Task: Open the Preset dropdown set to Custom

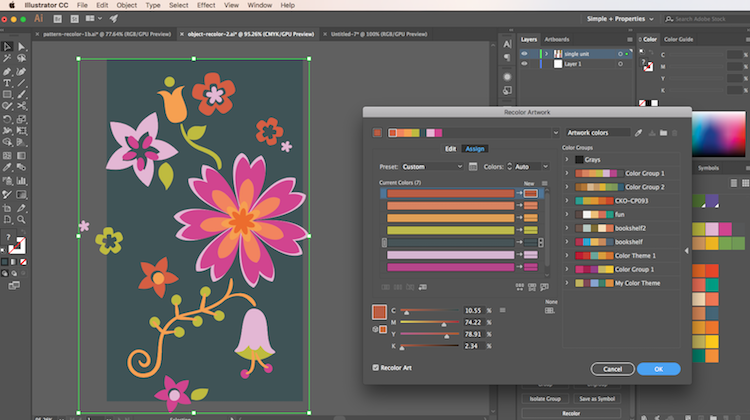Action: click(427, 166)
